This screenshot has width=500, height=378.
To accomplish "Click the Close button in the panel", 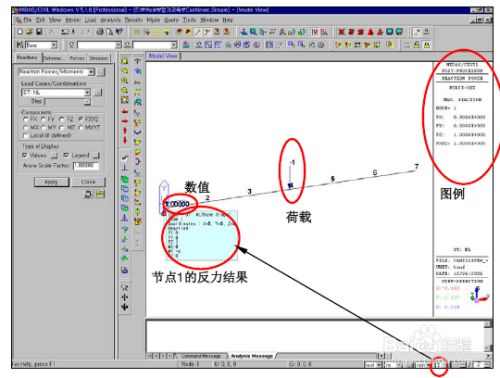I will click(x=88, y=182).
